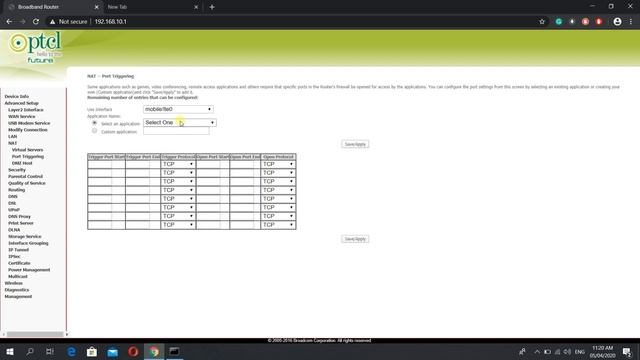Open Quality of Service in the sidebar
Screen dimensions: 640x360
coord(27,183)
